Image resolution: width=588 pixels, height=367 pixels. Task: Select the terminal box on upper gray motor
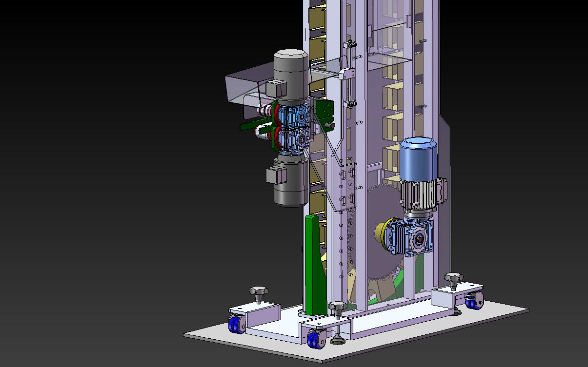[x=277, y=88]
